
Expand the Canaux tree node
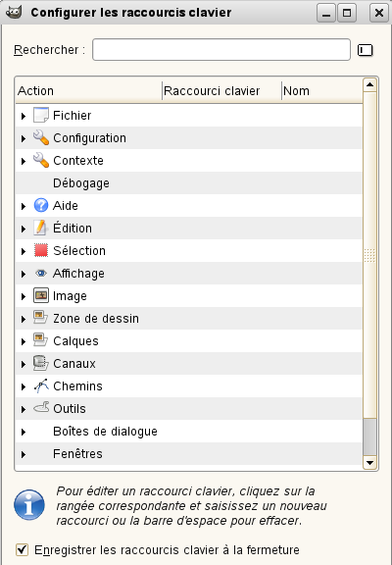point(24,364)
